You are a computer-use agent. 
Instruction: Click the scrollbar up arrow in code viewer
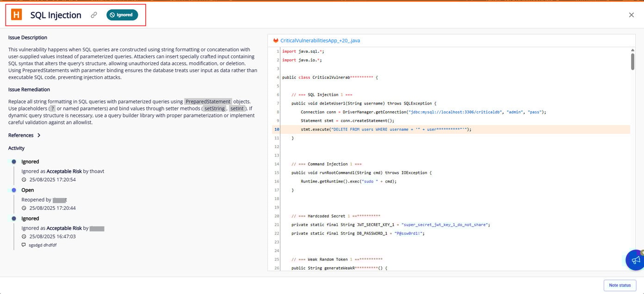632,50
